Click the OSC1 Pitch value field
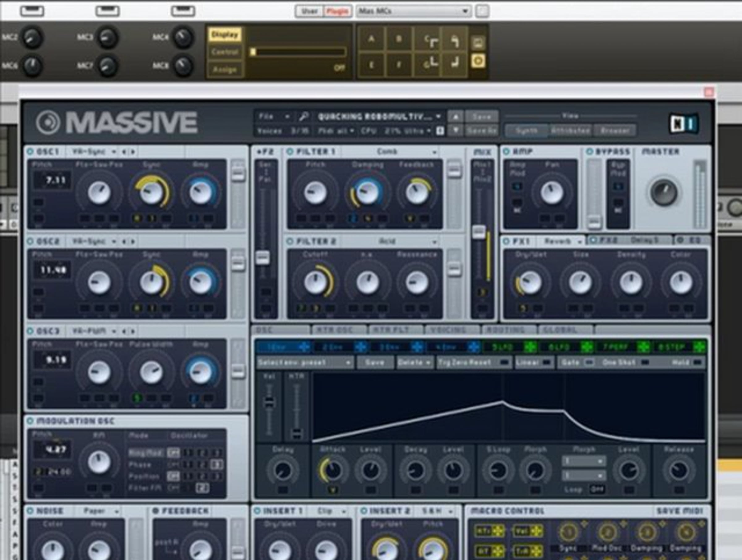Image resolution: width=742 pixels, height=560 pixels. coord(52,180)
